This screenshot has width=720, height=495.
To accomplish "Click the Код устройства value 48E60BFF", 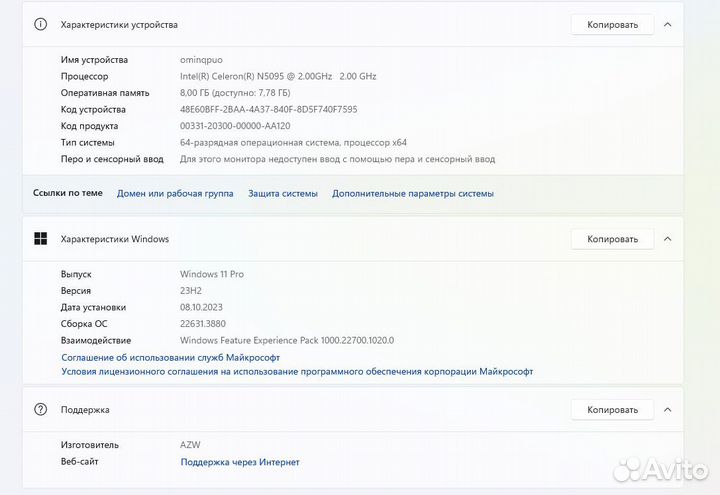I will [282, 109].
